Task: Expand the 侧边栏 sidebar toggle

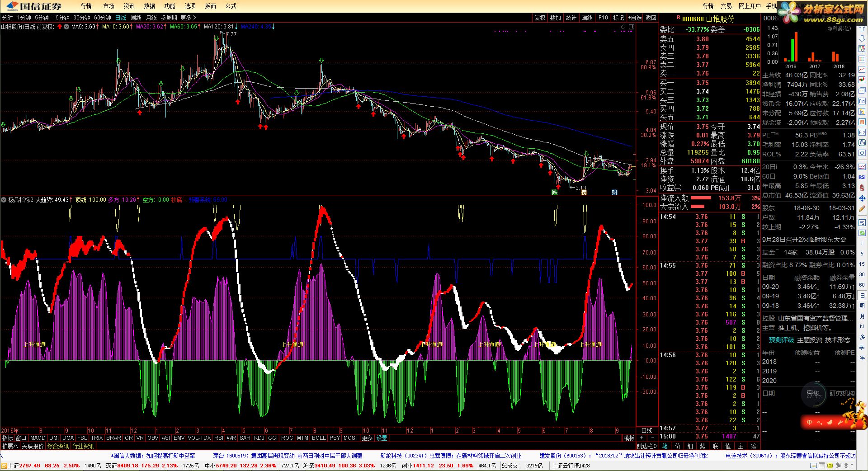Action: pyautogui.click(x=646, y=446)
